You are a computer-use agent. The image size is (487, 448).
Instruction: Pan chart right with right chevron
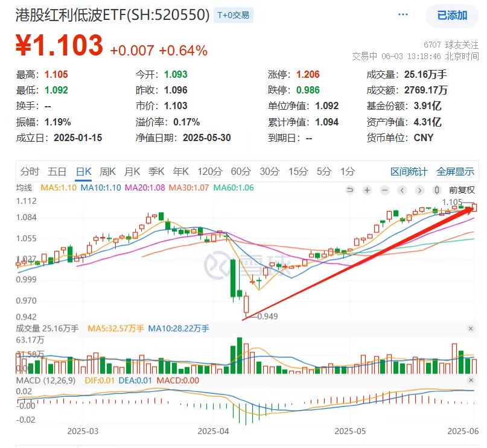click(419, 190)
